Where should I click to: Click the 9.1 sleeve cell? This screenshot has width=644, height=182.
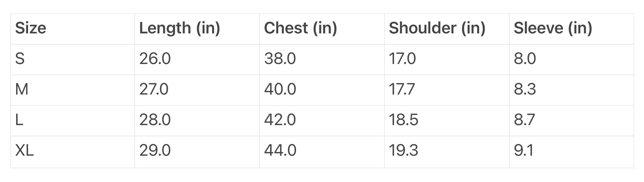524,151
